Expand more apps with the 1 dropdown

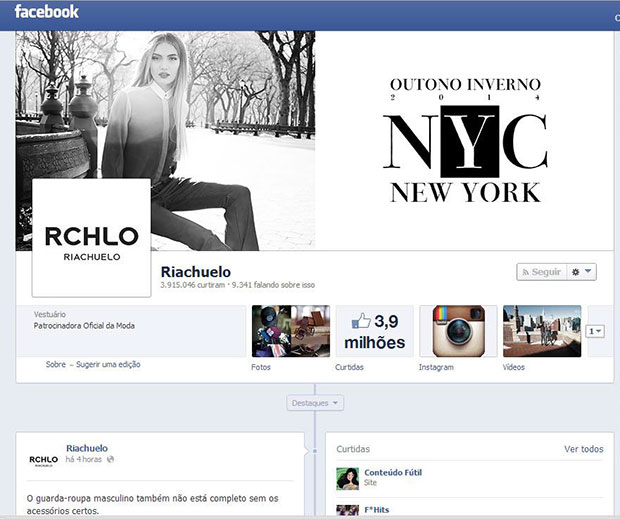point(595,331)
